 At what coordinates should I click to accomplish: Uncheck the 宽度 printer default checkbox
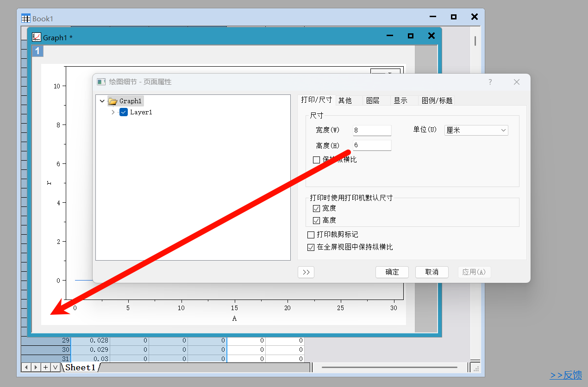tap(317, 209)
